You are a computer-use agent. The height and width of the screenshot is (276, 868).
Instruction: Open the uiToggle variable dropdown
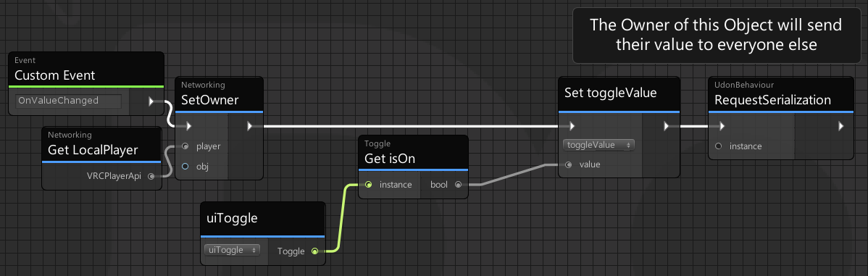[x=232, y=250]
